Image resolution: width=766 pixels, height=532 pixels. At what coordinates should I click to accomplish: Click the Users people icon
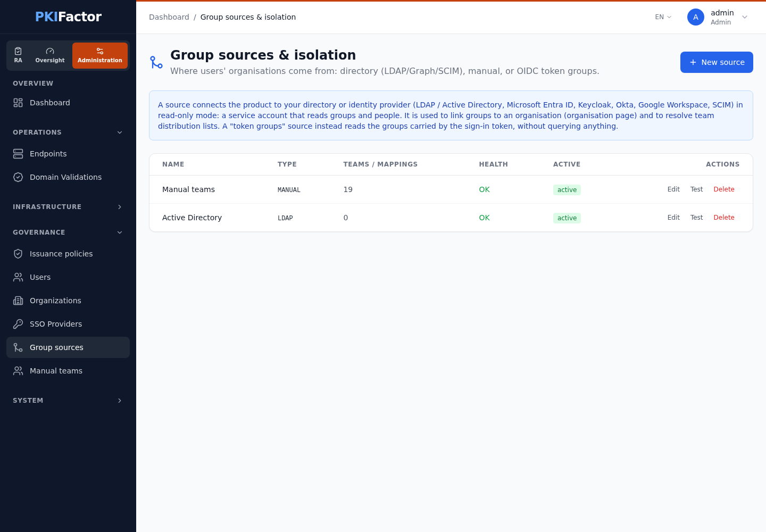pos(18,277)
